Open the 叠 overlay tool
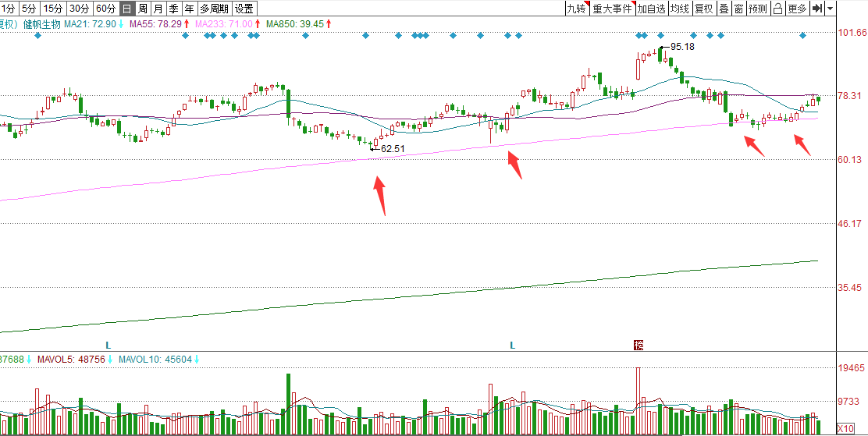 [x=724, y=9]
